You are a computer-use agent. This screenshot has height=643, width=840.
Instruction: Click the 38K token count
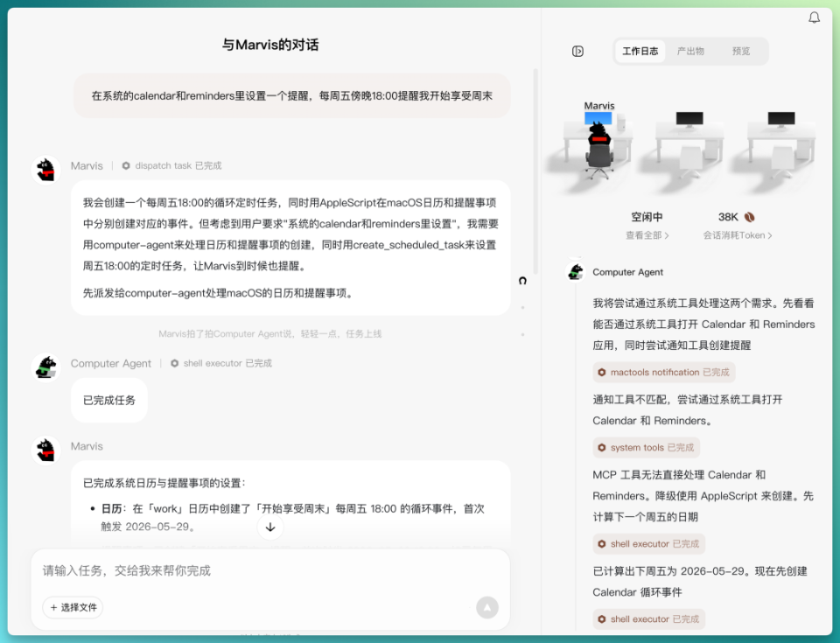[x=728, y=217]
